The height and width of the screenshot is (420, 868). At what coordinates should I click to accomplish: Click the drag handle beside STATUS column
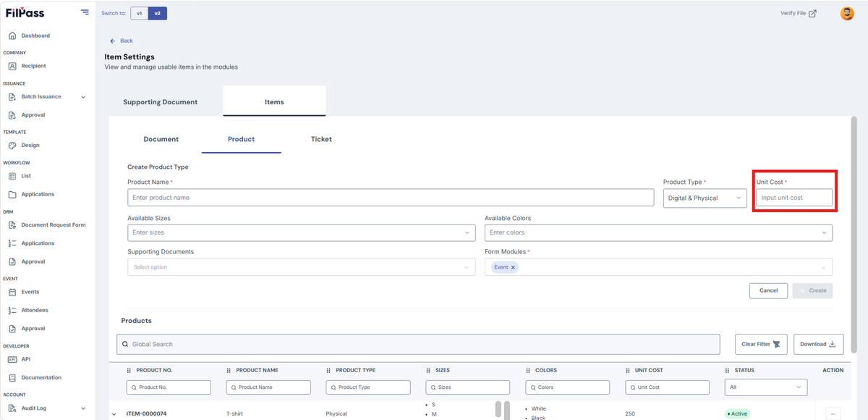tap(728, 370)
